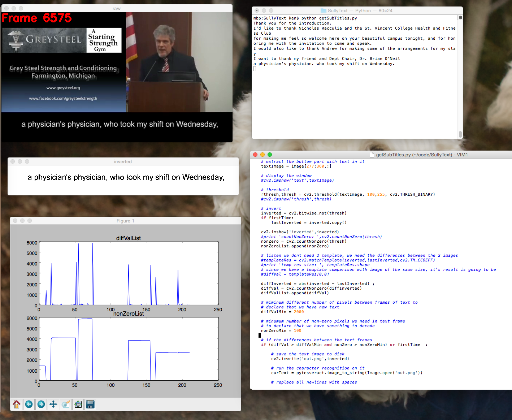Close the raw video window
The height and width of the screenshot is (420, 512).
click(x=6, y=8)
